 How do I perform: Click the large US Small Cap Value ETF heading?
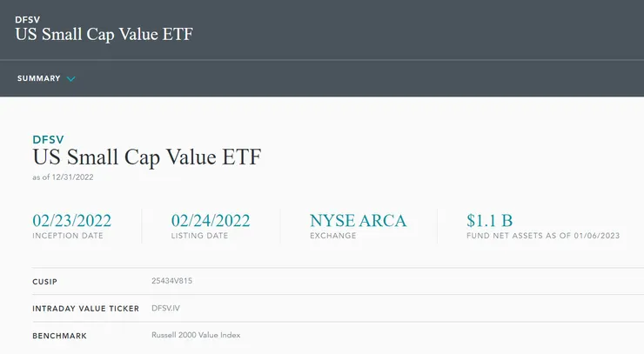coord(146,158)
